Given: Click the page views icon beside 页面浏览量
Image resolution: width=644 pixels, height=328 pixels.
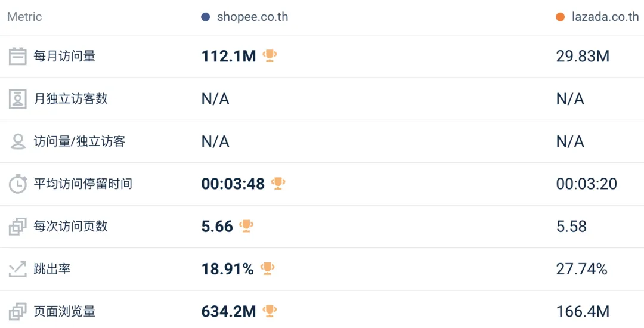Looking at the screenshot, I should tap(18, 311).
